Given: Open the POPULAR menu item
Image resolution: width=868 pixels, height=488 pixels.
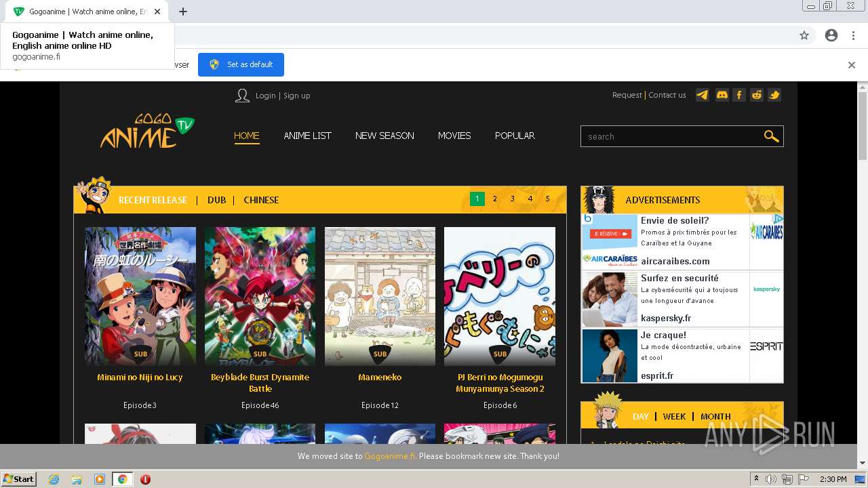Looking at the screenshot, I should click(515, 136).
